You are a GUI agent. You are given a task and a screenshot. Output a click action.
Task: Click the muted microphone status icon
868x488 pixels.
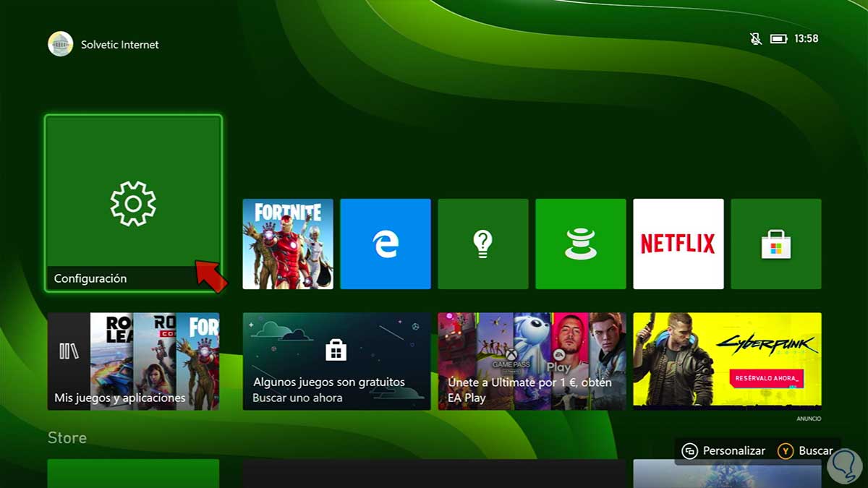(756, 38)
